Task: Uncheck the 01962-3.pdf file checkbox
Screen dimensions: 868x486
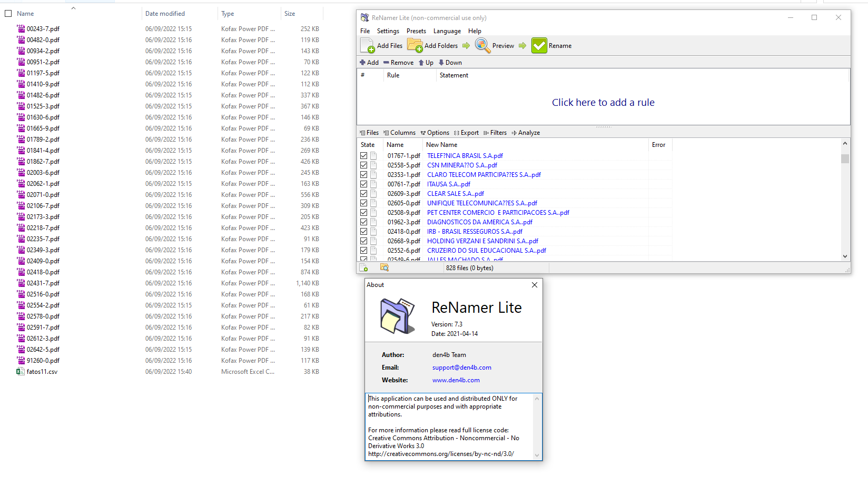Action: tap(363, 222)
